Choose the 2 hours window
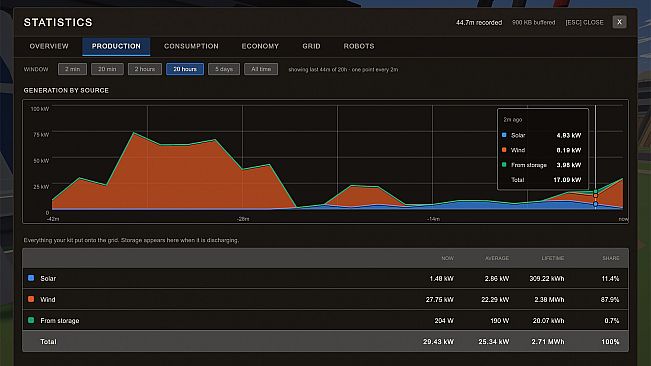Image resolution: width=651 pixels, height=366 pixels. tap(145, 69)
